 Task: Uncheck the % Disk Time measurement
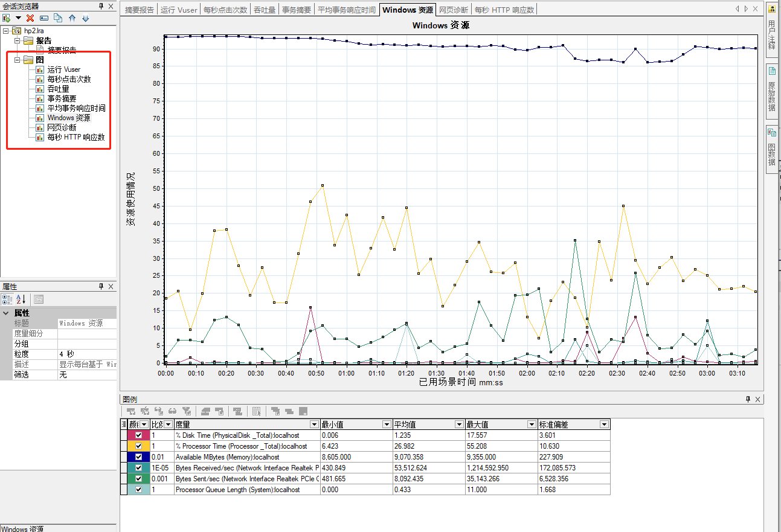(140, 435)
